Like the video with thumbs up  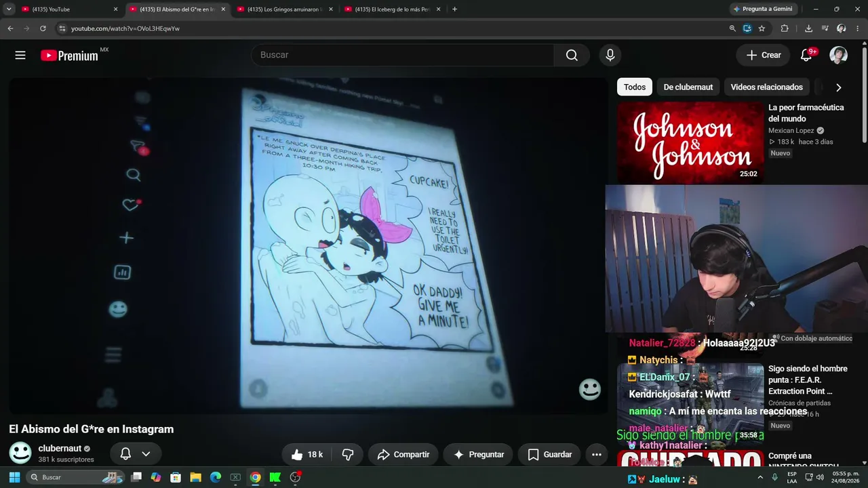coord(307,455)
